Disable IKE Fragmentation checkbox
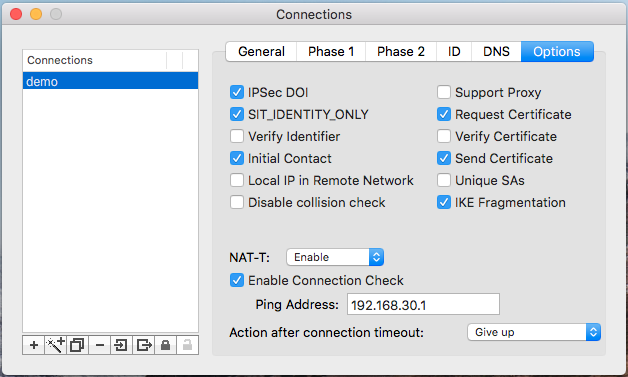Viewport: 628px width, 377px height. (x=444, y=202)
